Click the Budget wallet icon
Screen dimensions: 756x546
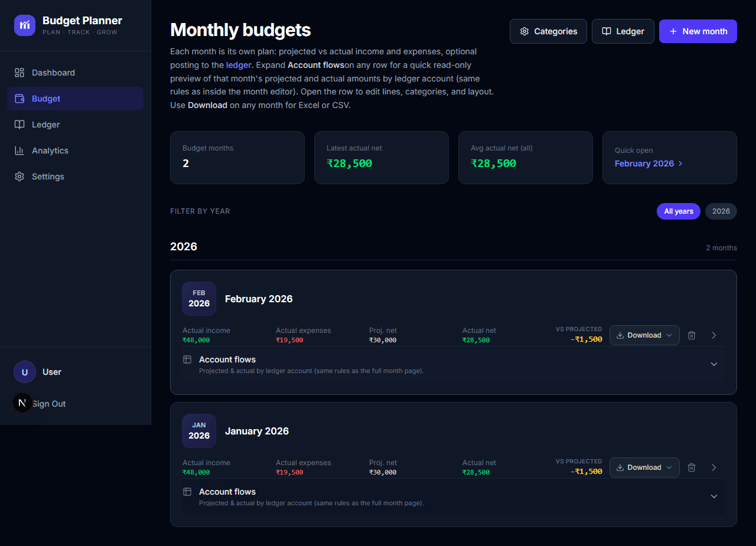pyautogui.click(x=19, y=99)
